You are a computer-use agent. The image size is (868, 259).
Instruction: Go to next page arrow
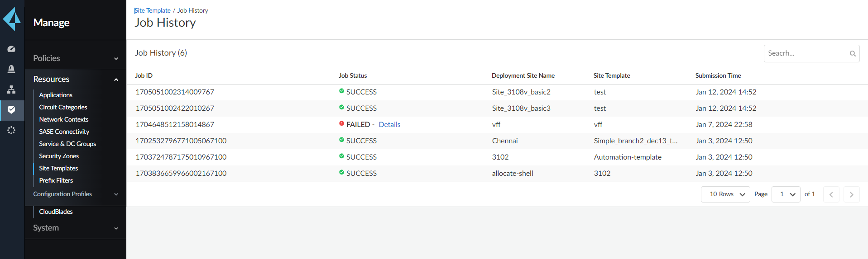pos(851,194)
